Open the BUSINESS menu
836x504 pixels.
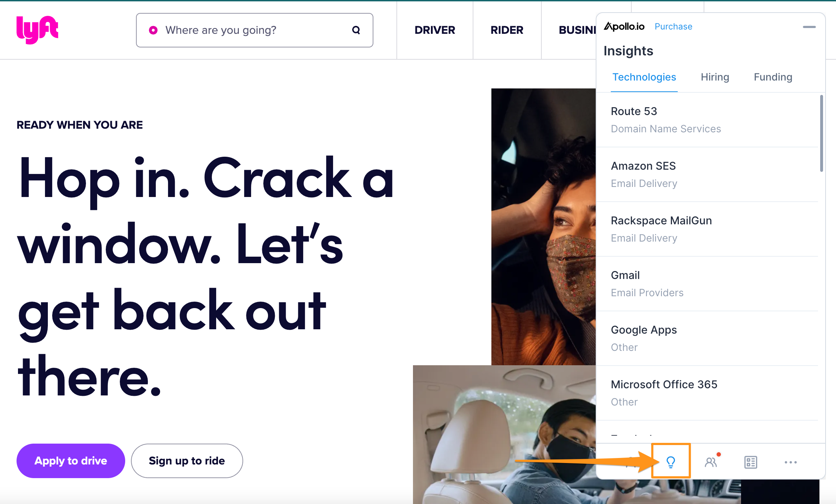pos(577,30)
